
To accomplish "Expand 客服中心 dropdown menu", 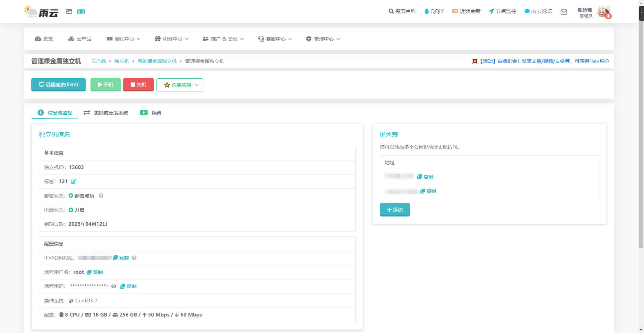I will pos(275,39).
